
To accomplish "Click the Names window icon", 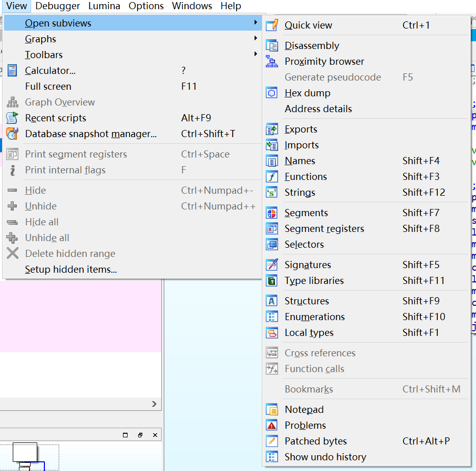I will [272, 161].
